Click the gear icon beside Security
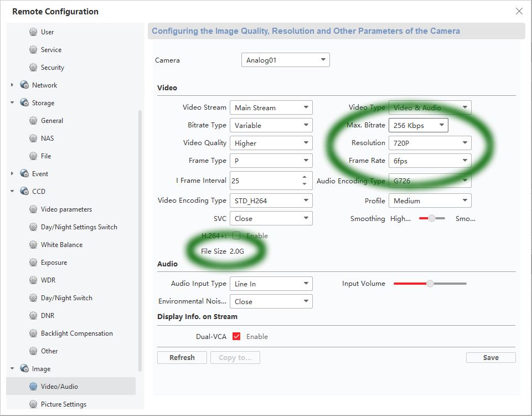Viewport: 532px width, 416px height. tap(33, 68)
